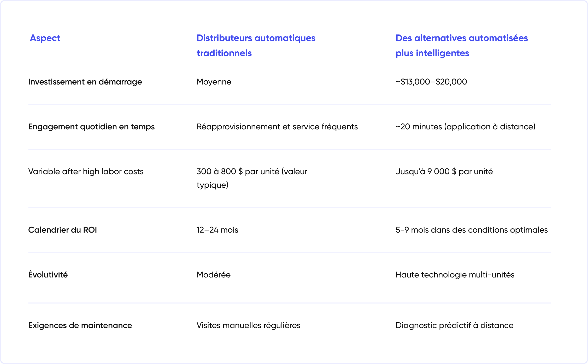Click the Évolutivité row label
The width and height of the screenshot is (588, 364).
click(x=48, y=275)
